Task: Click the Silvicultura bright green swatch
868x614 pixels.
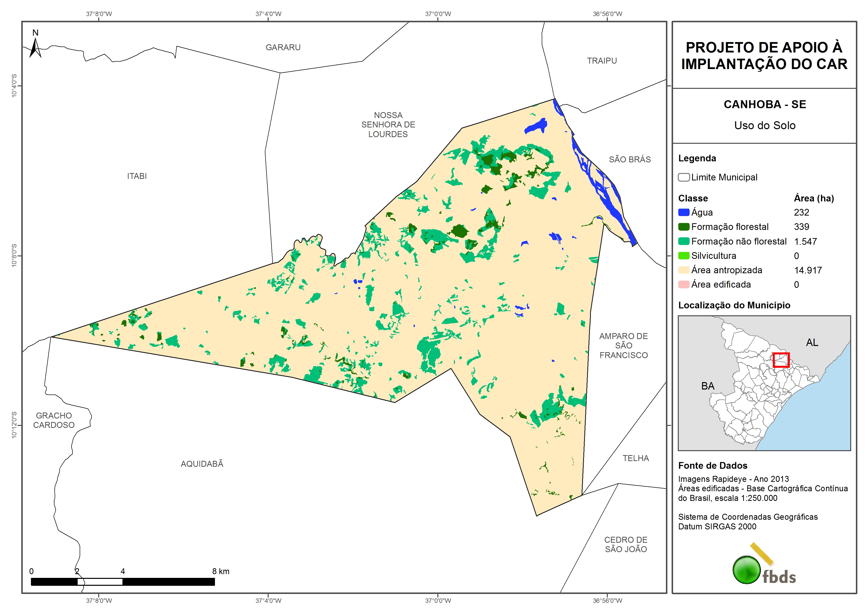Action: tap(683, 256)
